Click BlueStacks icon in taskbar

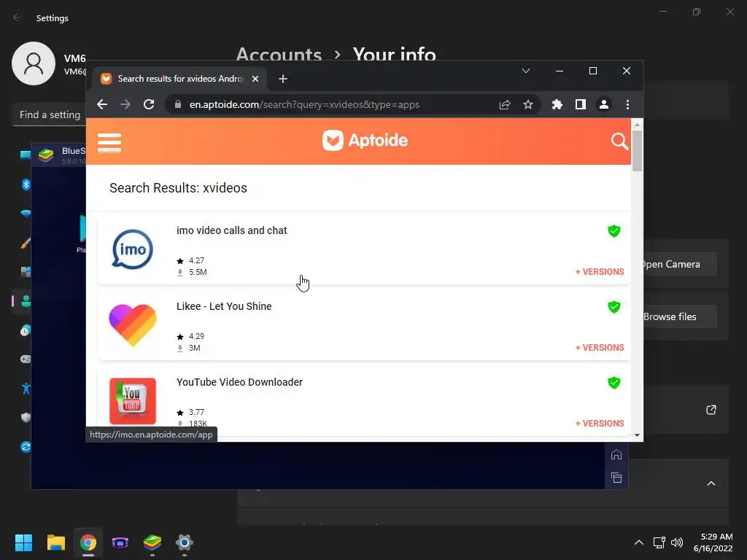152,542
